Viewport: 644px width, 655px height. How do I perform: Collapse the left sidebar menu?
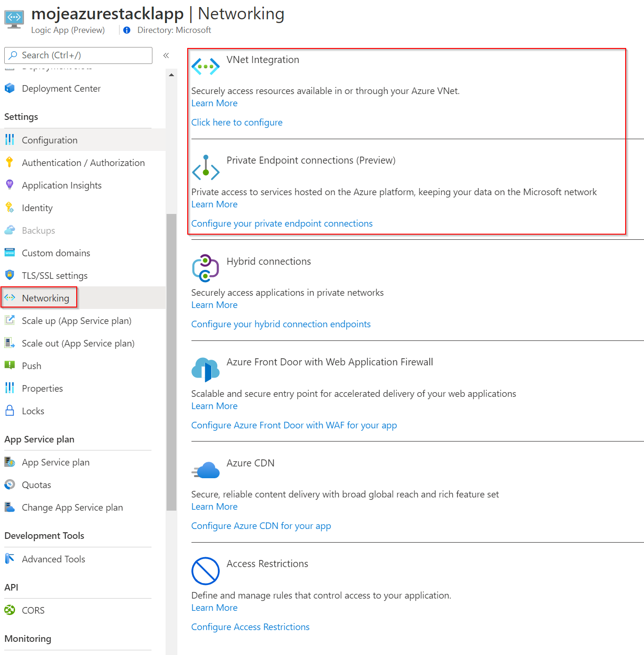point(166,55)
